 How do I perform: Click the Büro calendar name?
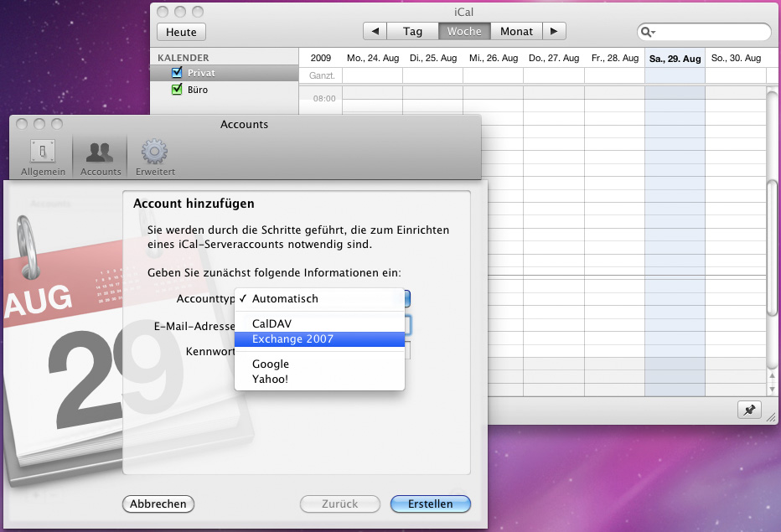tap(198, 90)
